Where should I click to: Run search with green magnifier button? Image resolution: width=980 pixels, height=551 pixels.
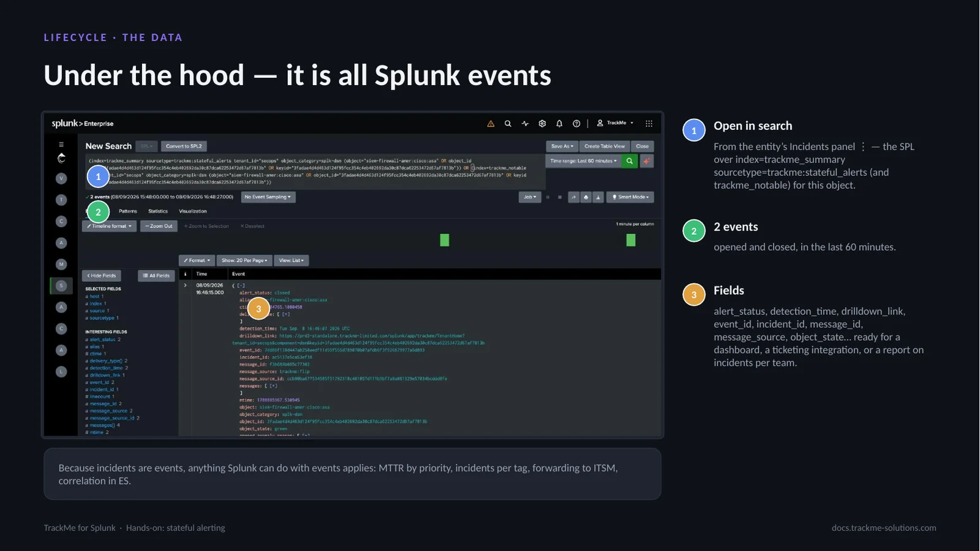[629, 161]
